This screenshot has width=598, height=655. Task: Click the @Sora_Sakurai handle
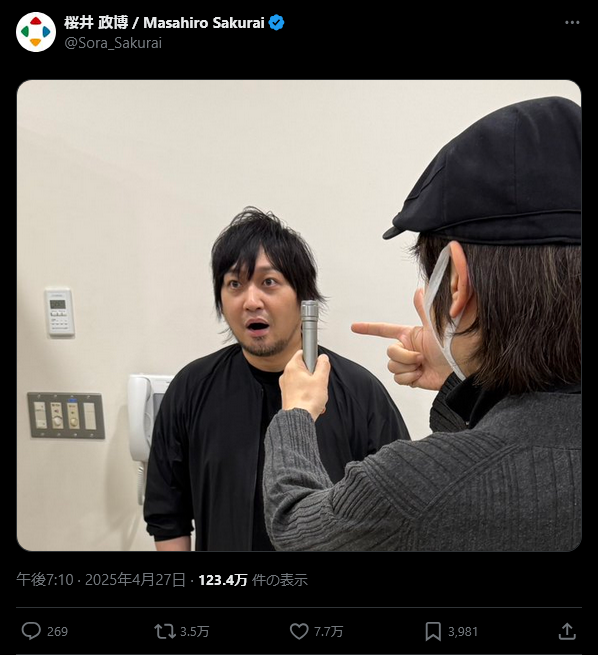coord(113,43)
